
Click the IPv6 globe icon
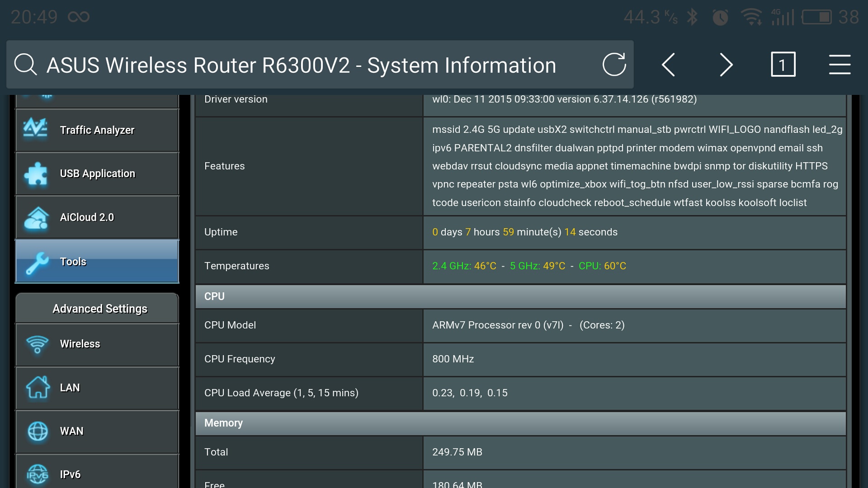[38, 474]
